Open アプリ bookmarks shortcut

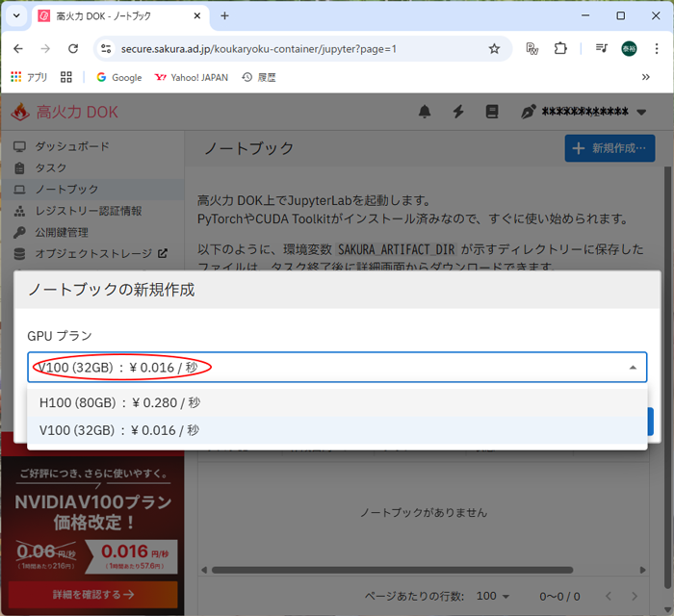click(x=28, y=77)
